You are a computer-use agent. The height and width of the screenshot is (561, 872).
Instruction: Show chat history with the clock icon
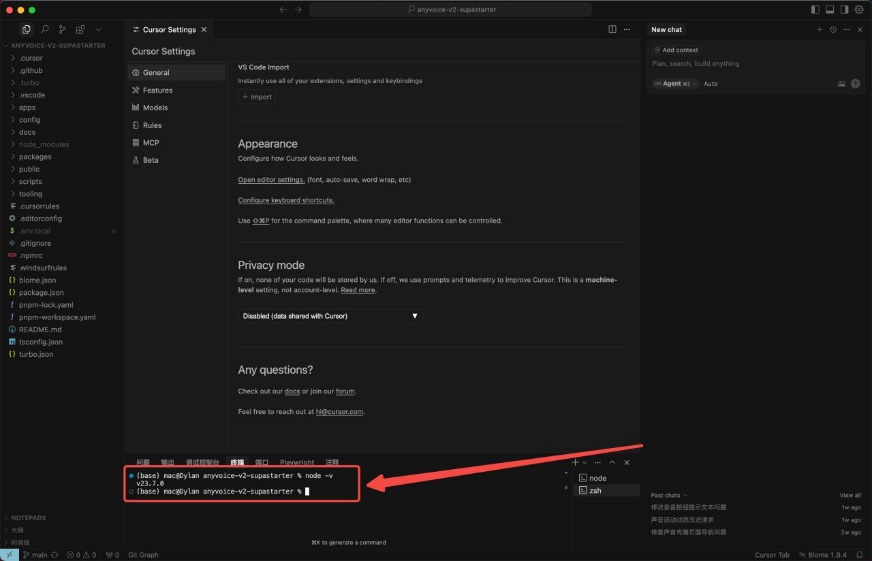point(833,30)
